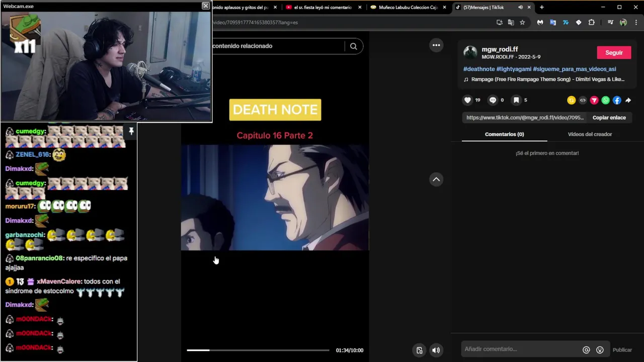Image resolution: width=644 pixels, height=362 pixels.
Task: Close the Muñeco Labubu tab
Action: [x=444, y=8]
